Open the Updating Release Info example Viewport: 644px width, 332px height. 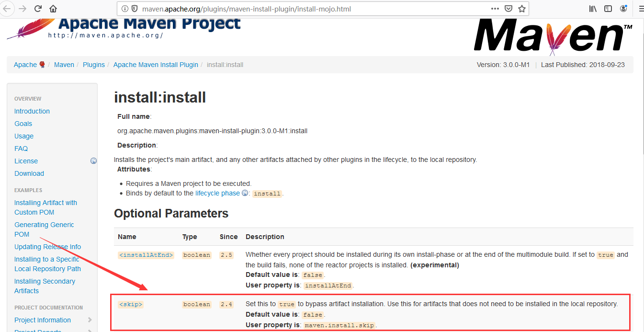pyautogui.click(x=48, y=247)
